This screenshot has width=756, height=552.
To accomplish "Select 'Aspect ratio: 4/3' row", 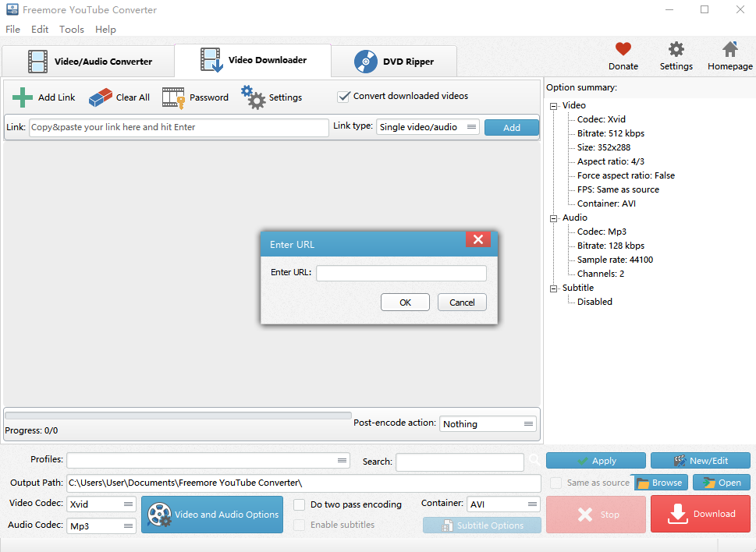I will (x=610, y=161).
